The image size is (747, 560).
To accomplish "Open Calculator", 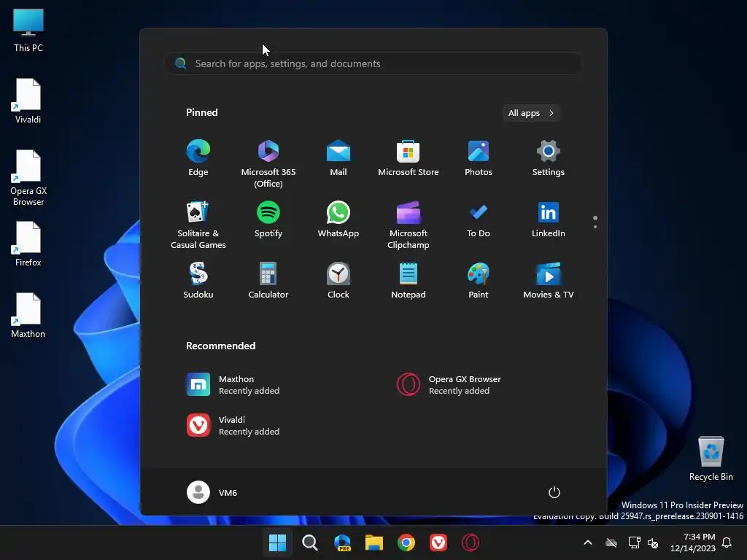I will [268, 281].
